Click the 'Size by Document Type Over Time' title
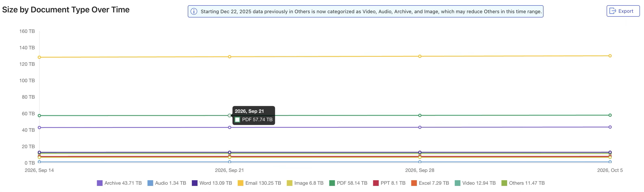644x192 pixels. 66,10
